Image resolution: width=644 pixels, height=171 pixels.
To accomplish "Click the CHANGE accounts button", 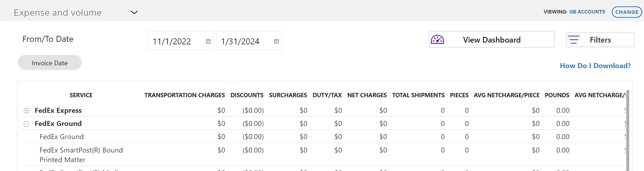I will point(627,12).
